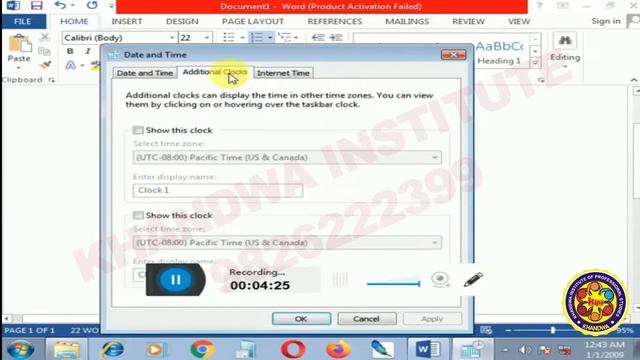
Task: Open Google Chrome from taskbar
Action: point(202,350)
